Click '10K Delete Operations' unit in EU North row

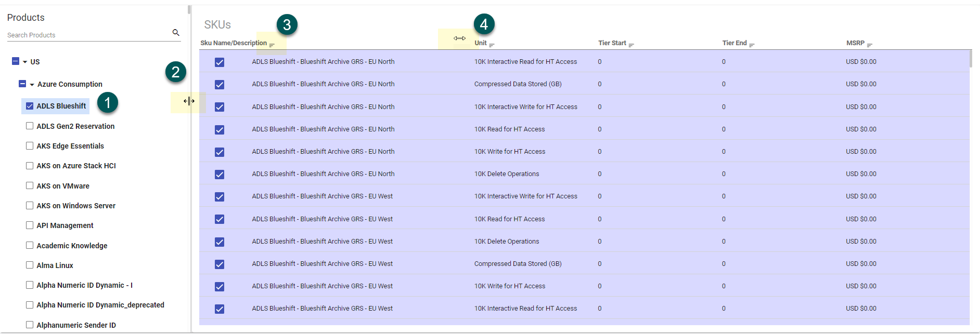pyautogui.click(x=507, y=174)
